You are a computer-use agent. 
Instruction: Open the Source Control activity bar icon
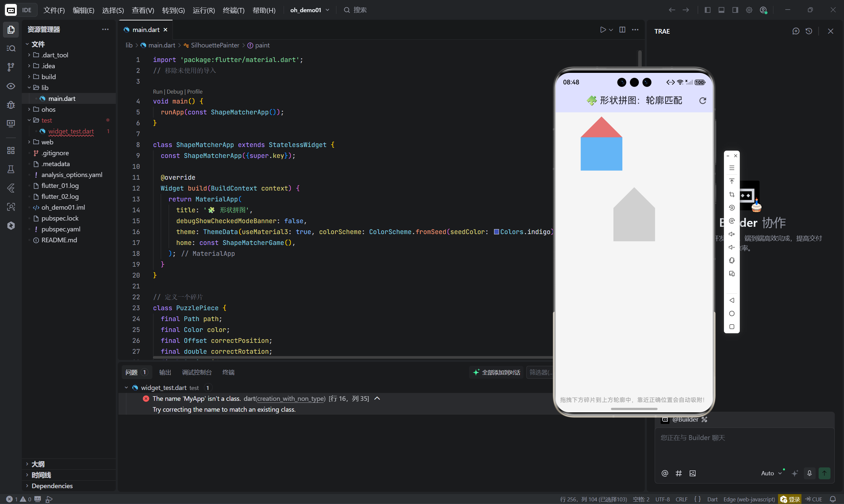tap(11, 67)
